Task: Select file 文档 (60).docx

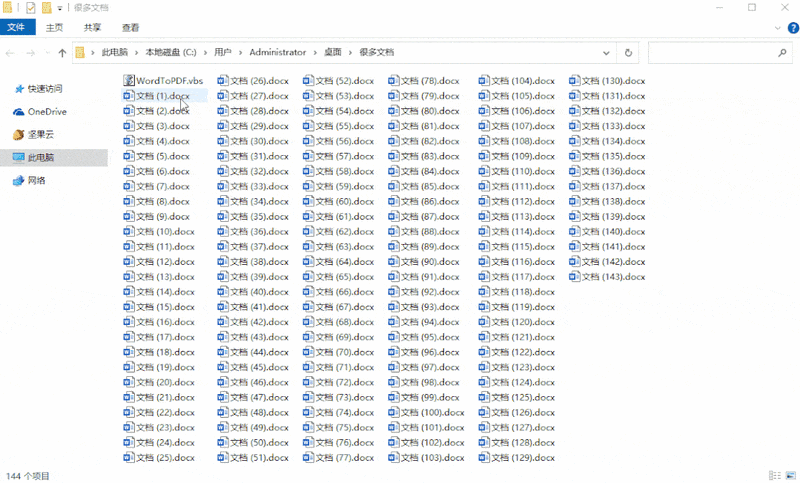Action: coord(338,201)
